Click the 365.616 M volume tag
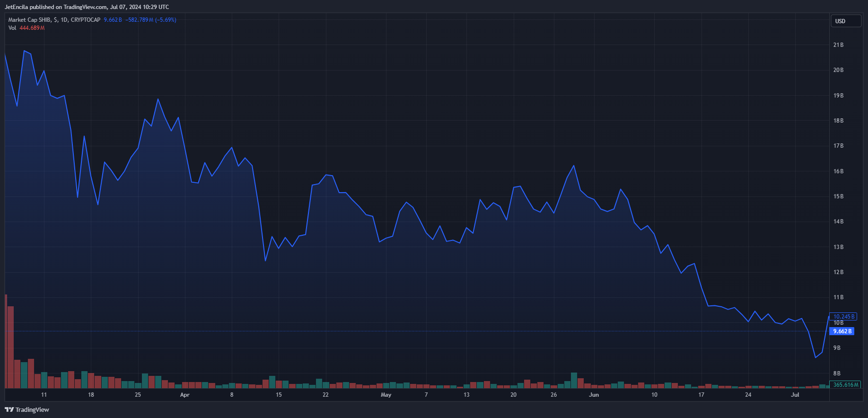This screenshot has height=418, width=868. click(x=845, y=385)
